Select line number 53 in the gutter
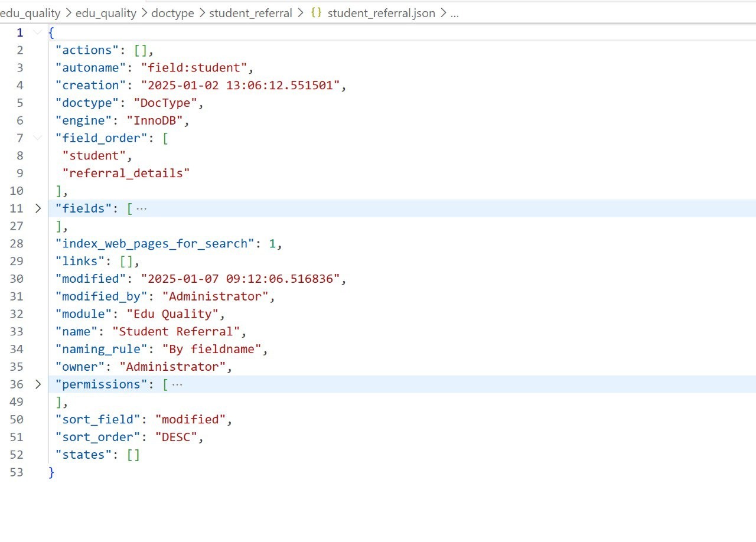This screenshot has height=542, width=756. (x=17, y=472)
